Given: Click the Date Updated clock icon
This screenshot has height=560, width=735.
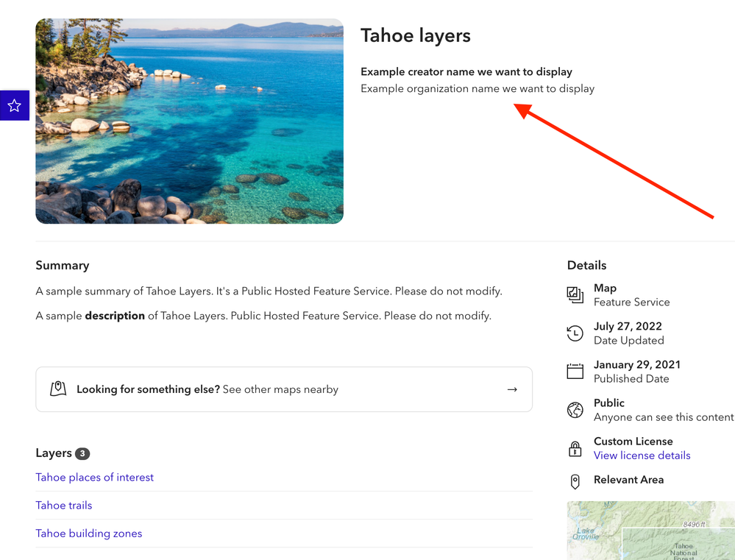Looking at the screenshot, I should click(575, 333).
